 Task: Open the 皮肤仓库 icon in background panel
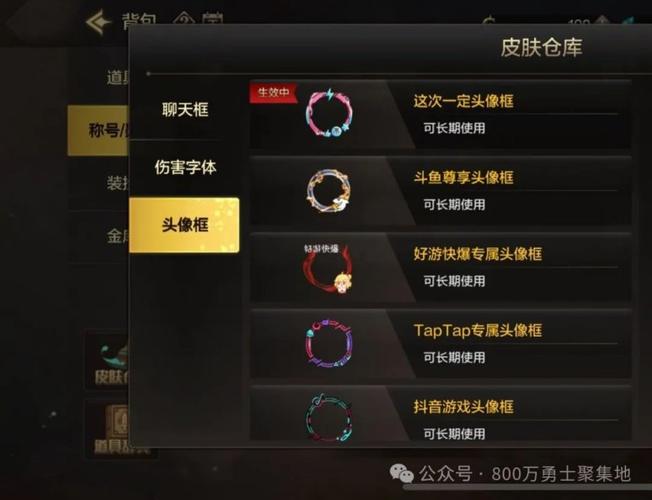click(x=108, y=361)
